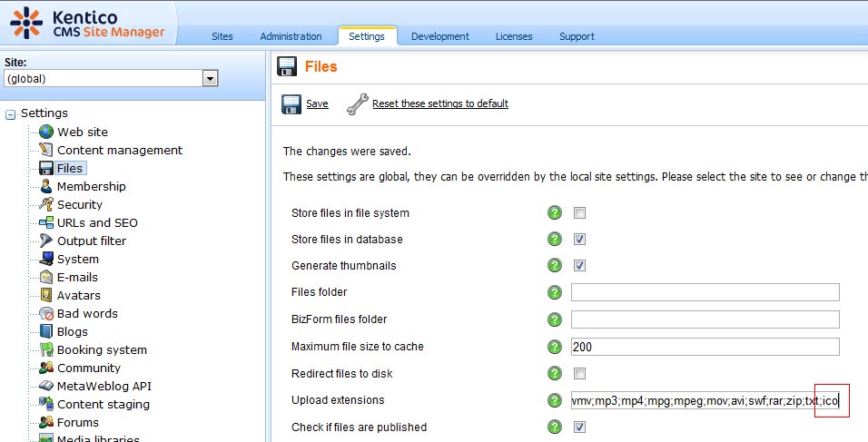Click help icon for Generate thumbnails
Image resolution: width=868 pixels, height=442 pixels.
click(x=554, y=266)
